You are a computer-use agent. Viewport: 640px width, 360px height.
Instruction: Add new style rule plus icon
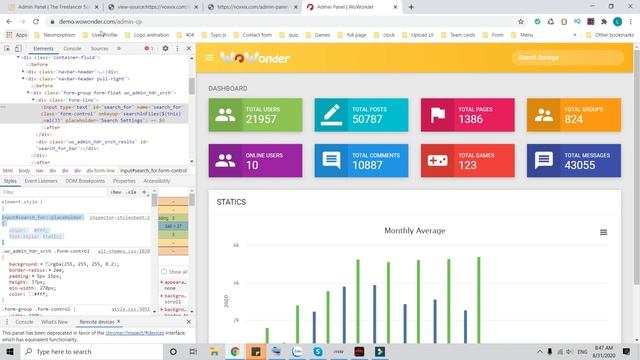pos(144,192)
